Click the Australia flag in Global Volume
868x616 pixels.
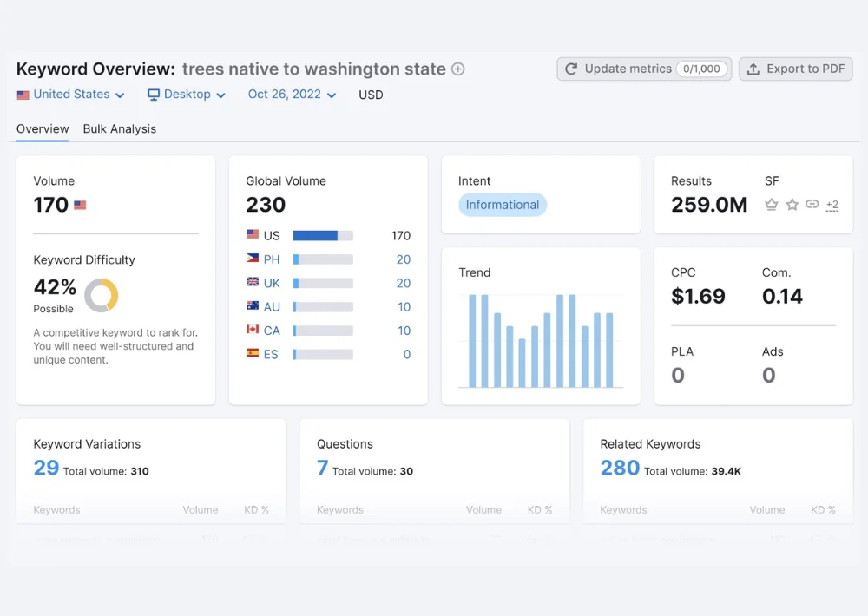253,306
